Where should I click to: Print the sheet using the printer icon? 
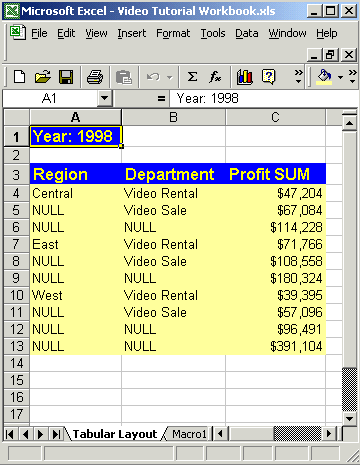(95, 77)
